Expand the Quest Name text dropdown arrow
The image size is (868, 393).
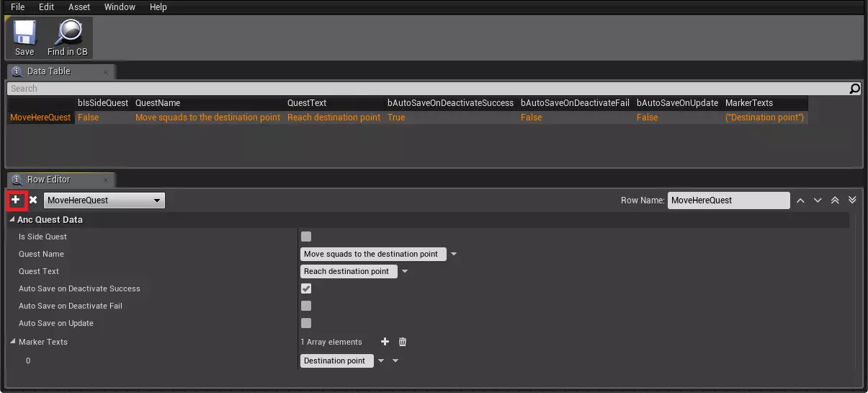[454, 255]
